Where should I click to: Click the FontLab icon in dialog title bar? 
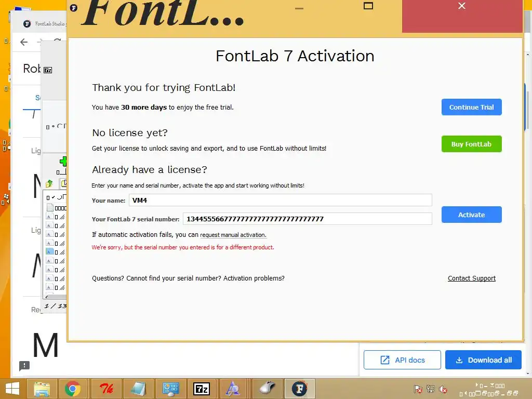click(x=74, y=8)
